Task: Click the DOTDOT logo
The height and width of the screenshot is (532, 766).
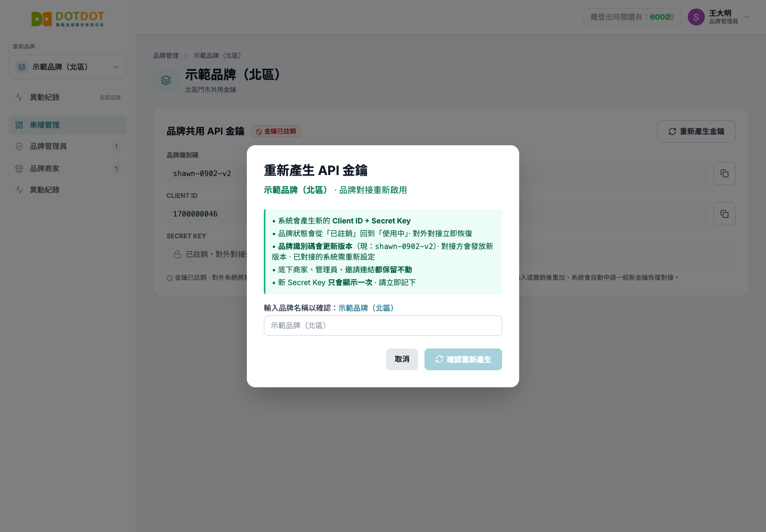Action: point(68,19)
